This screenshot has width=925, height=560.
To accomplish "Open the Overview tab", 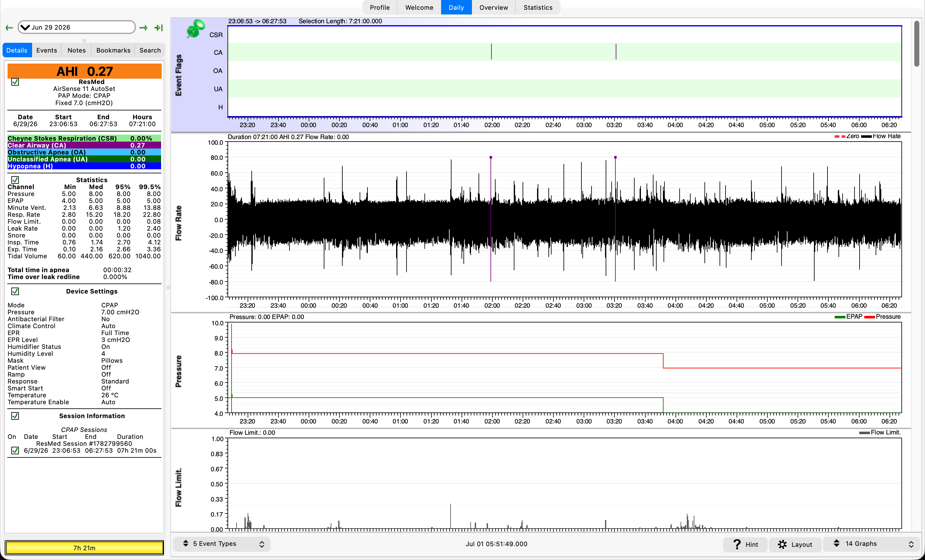I will 493,8.
